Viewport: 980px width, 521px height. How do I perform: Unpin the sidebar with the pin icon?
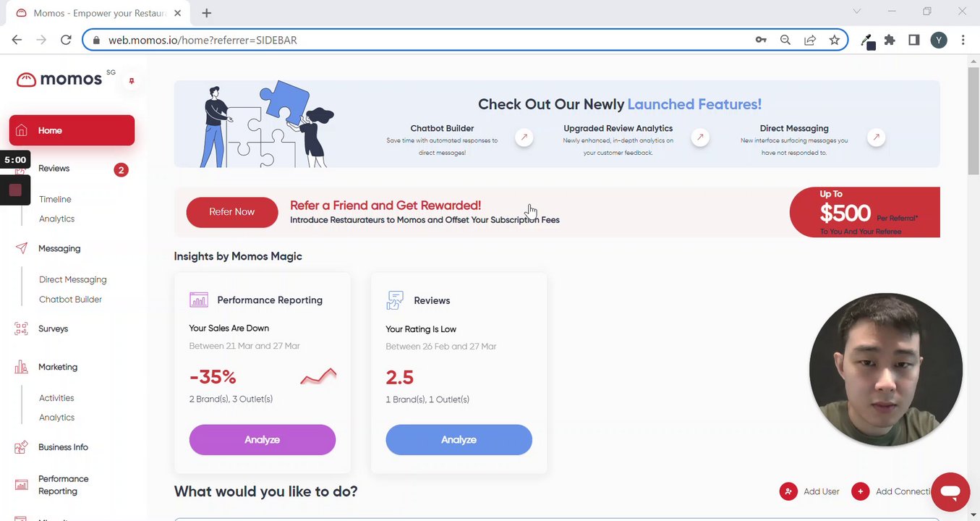pos(132,81)
